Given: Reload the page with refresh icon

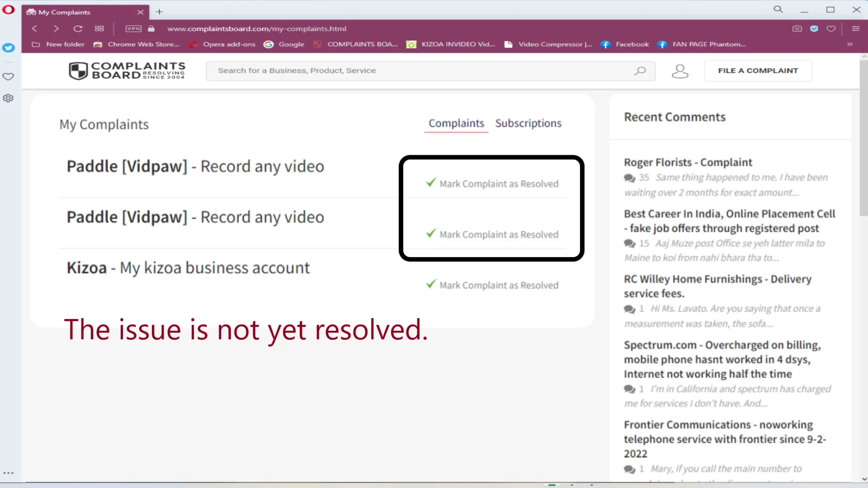Looking at the screenshot, I should tap(78, 29).
